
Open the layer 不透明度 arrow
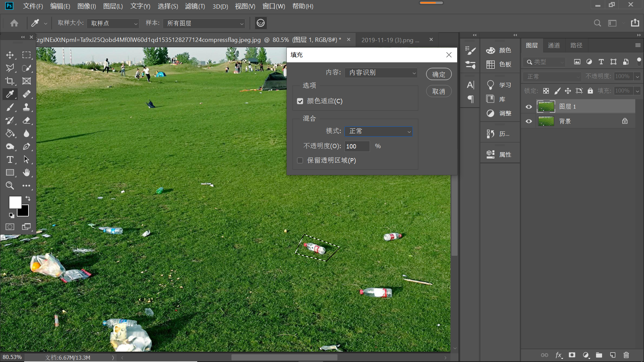[638, 76]
